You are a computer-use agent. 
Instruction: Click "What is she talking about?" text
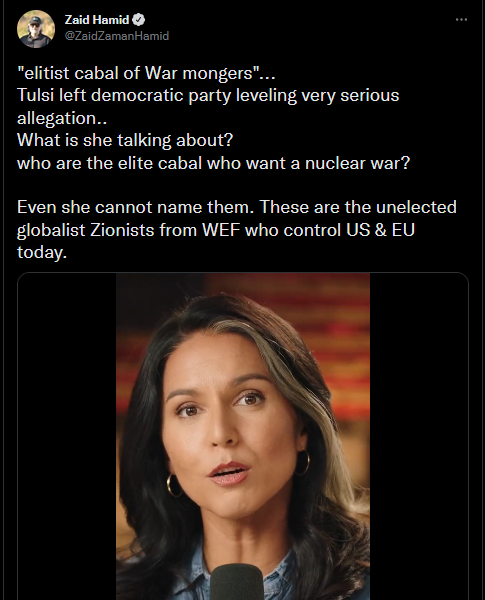coord(125,140)
